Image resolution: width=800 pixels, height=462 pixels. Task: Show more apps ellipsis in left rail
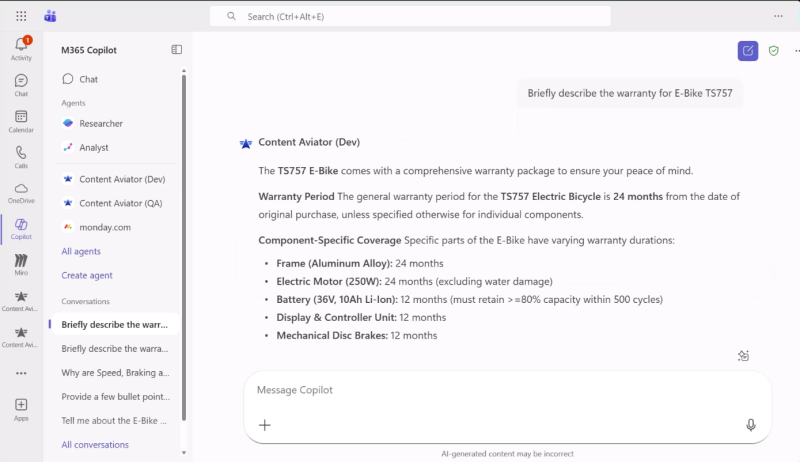click(21, 373)
